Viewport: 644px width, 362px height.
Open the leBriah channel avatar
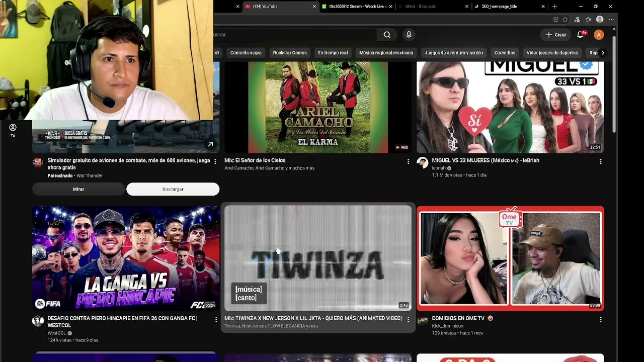[x=423, y=162]
